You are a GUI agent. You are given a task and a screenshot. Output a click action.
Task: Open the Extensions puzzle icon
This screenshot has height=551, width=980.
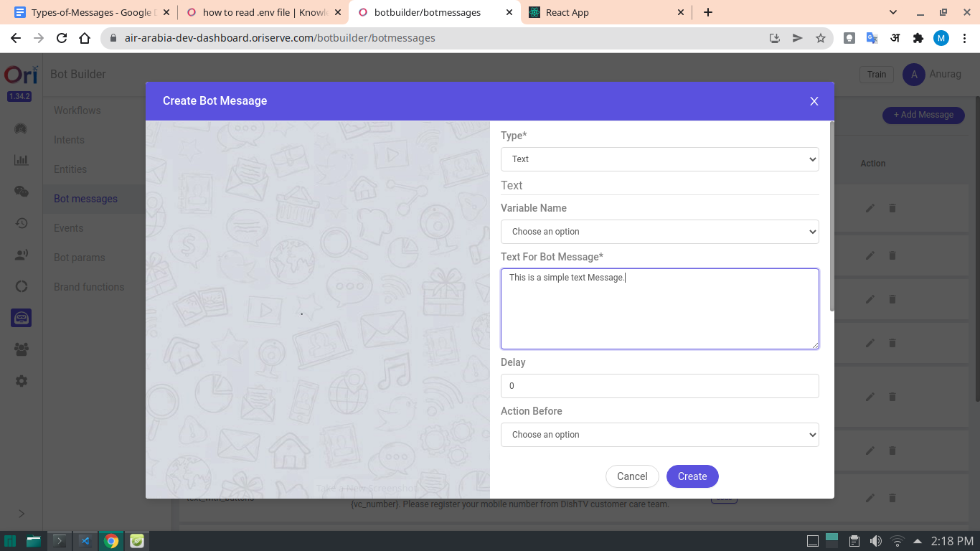918,38
